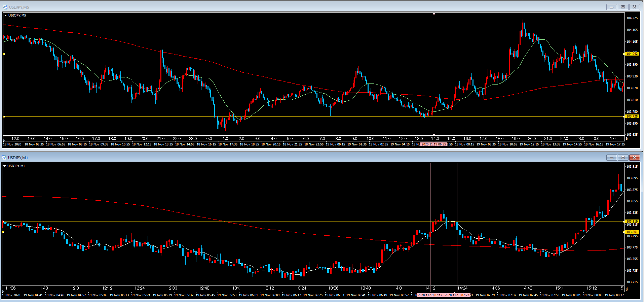This screenshot has width=644, height=302.
Task: Expand the USDJPY,M1 chart label dropdown arrow
Action: (x=5, y=166)
